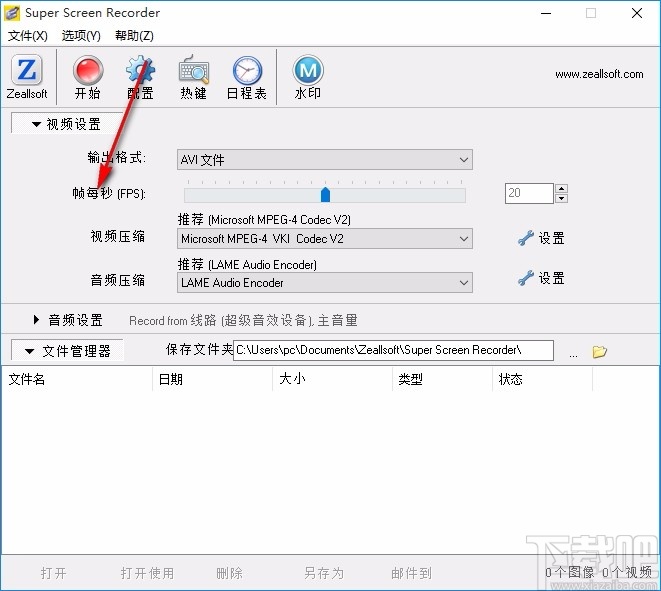661x591 pixels.
Task: Click the ... browse button for save folder
Action: 573,353
